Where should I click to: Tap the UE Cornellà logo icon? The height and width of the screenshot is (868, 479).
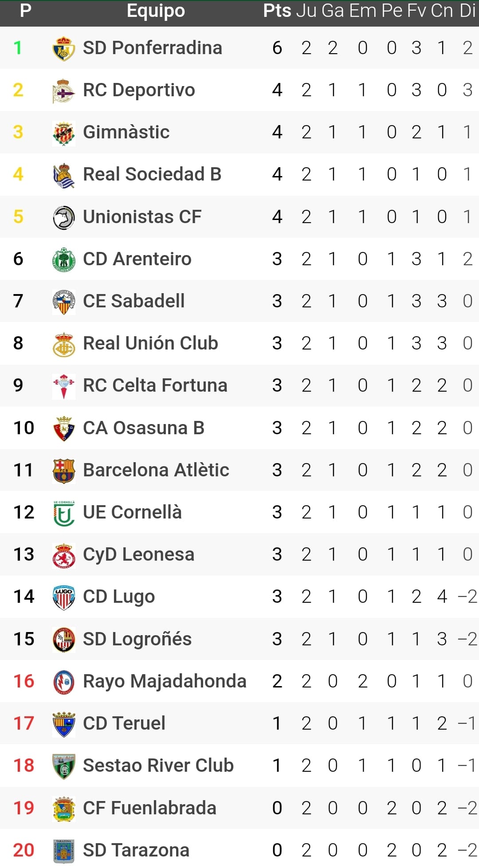(63, 512)
